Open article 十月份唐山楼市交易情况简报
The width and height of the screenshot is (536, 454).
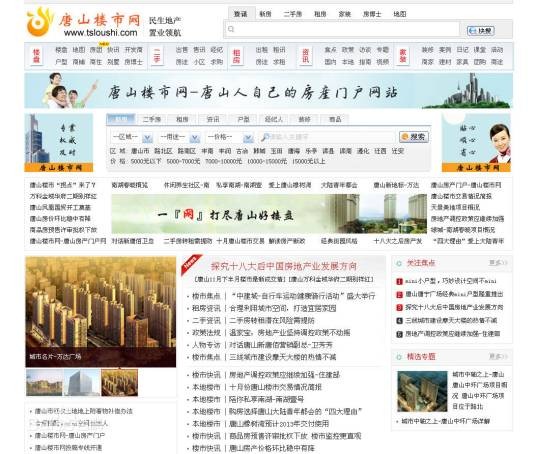point(275,387)
